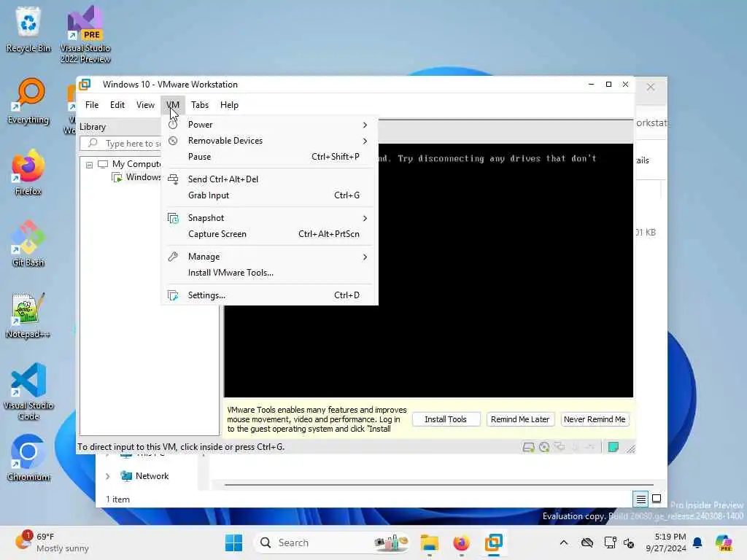Open the Tabs menu
The height and width of the screenshot is (560, 747).
(200, 105)
